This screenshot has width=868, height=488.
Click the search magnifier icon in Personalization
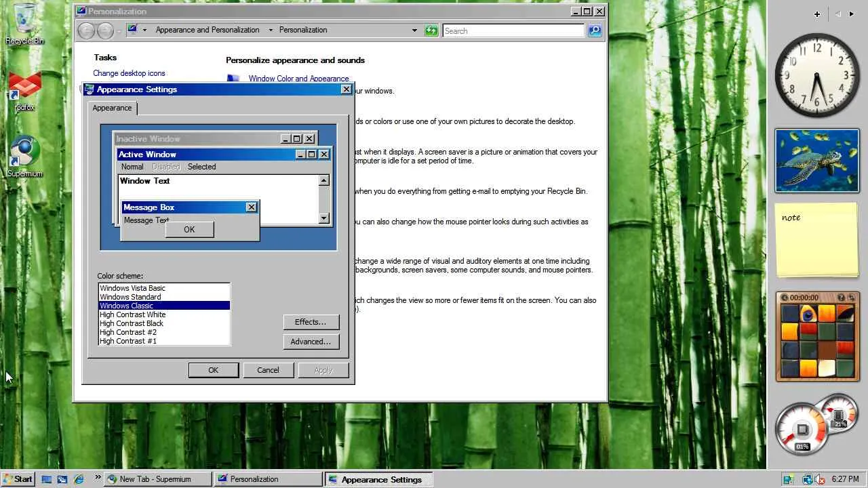point(595,30)
